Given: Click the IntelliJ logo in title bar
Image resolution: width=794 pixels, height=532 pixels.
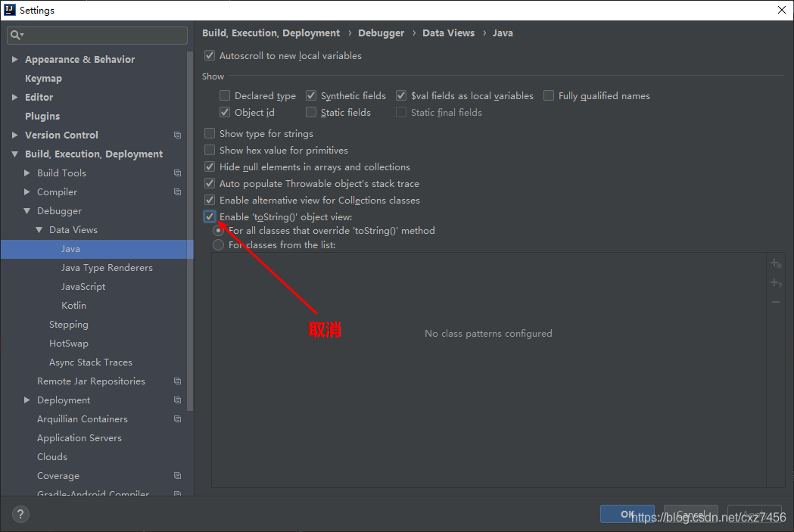Looking at the screenshot, I should (10, 10).
